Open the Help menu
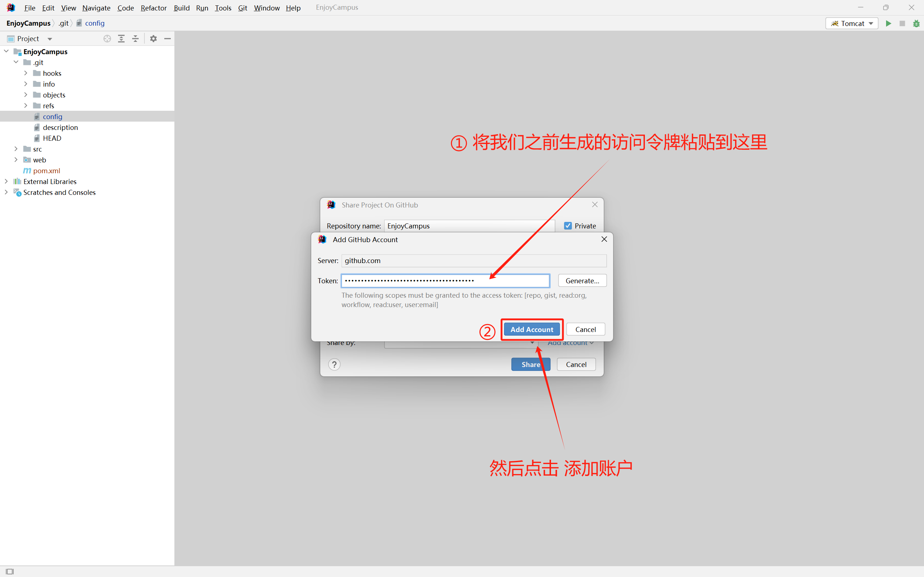The image size is (924, 577). click(x=293, y=8)
